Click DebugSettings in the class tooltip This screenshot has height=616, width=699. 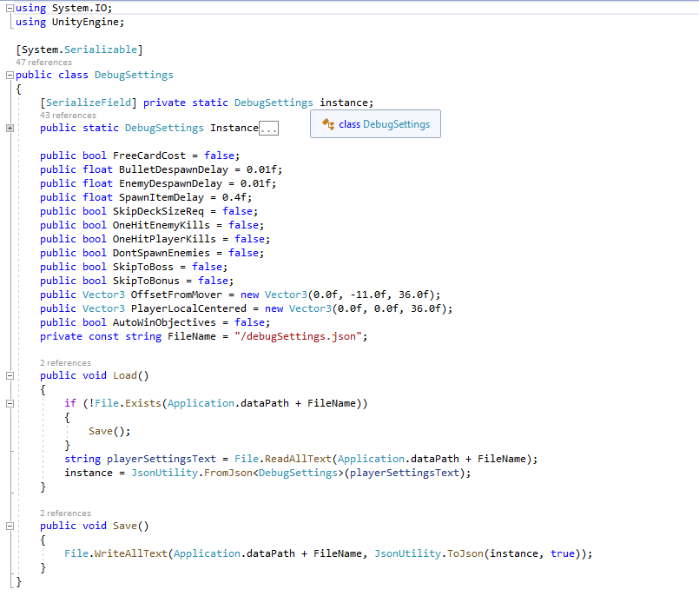tap(396, 124)
